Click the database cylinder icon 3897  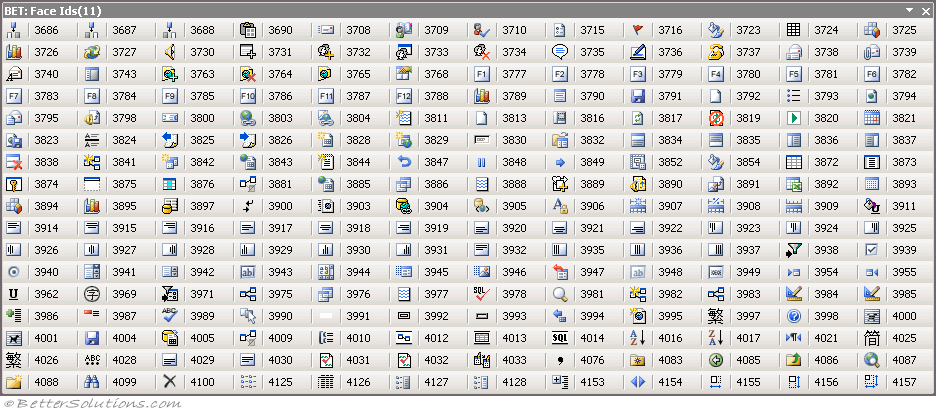coord(170,206)
